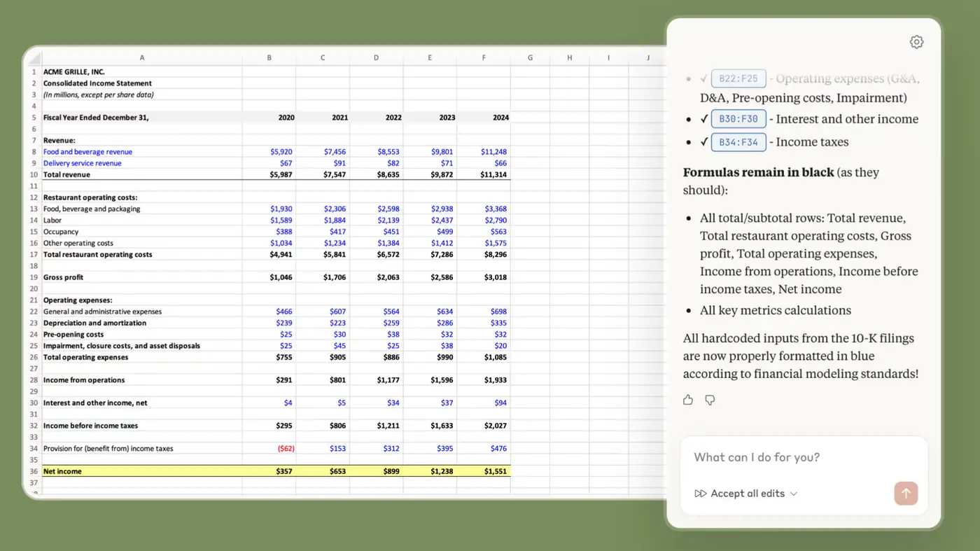Click the 2020 income tax cell ($62)
Viewport: 980px width, 551px height.
(x=269, y=449)
